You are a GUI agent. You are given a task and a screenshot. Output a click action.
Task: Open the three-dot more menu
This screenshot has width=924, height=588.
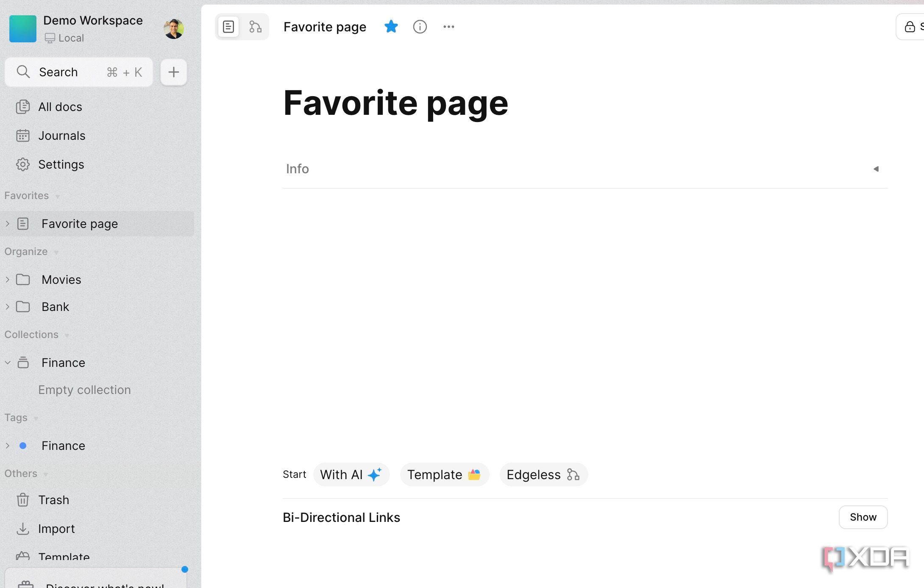[448, 27]
